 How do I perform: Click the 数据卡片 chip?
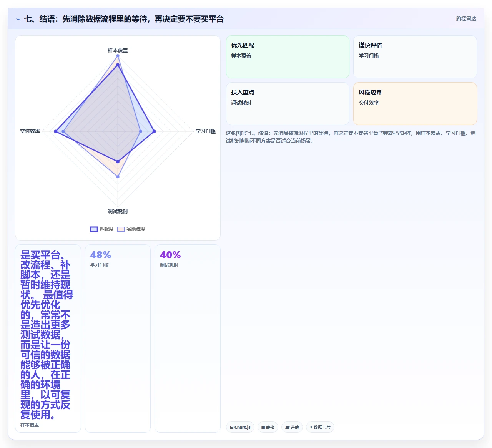click(x=320, y=427)
